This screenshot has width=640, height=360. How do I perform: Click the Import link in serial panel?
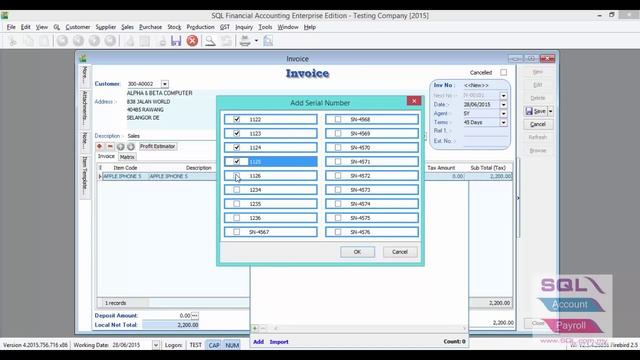pos(279,342)
